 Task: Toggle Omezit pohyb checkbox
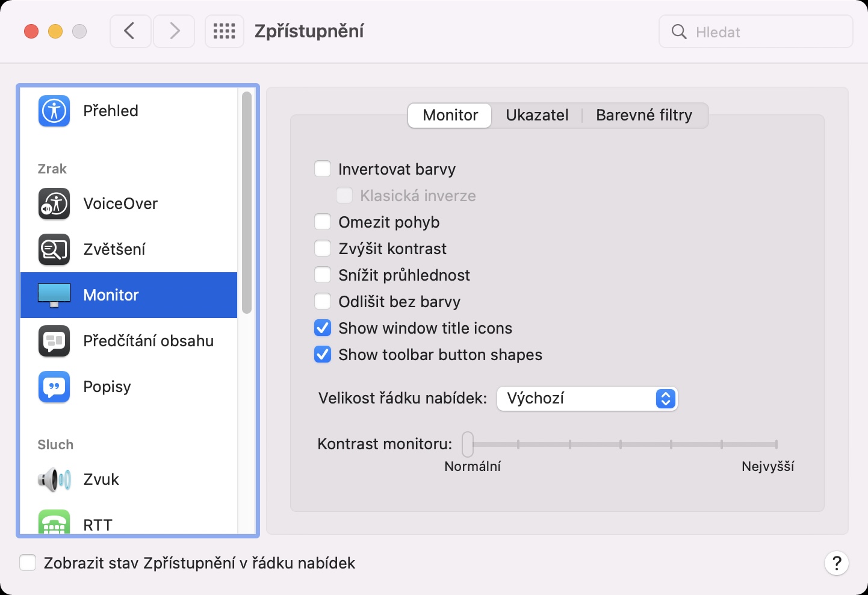pyautogui.click(x=323, y=222)
